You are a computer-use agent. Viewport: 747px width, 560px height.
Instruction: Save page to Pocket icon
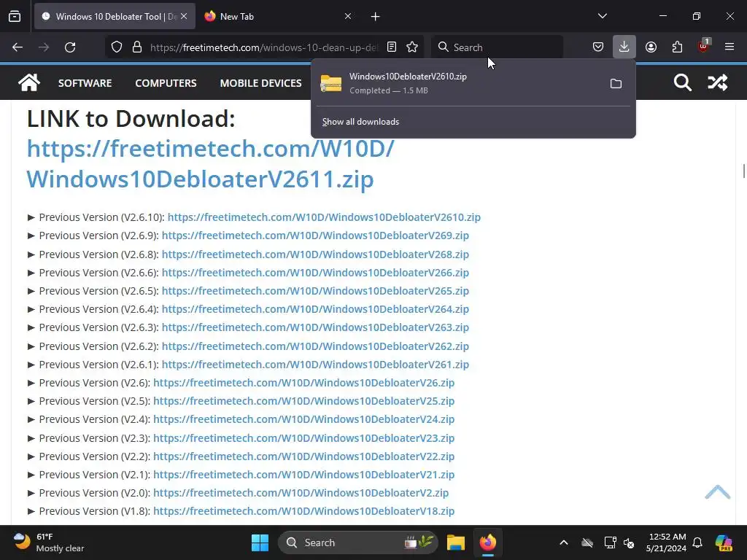pyautogui.click(x=598, y=47)
